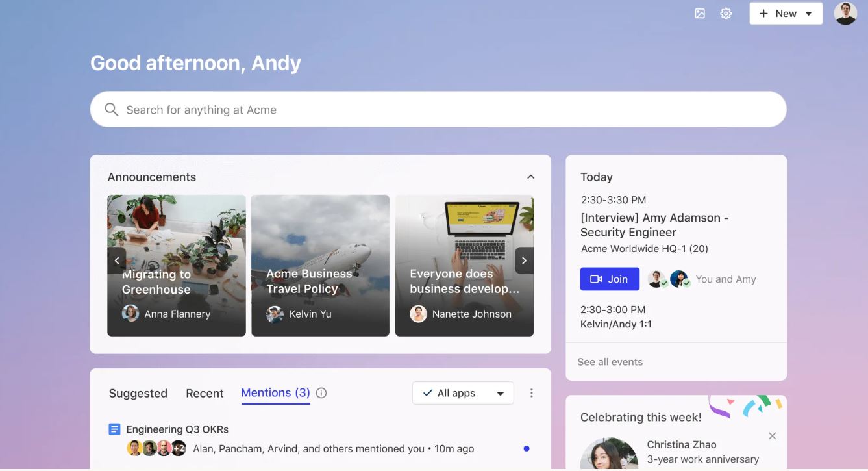
Task: Click 'You and Amy' attendee text
Action: [726, 279]
